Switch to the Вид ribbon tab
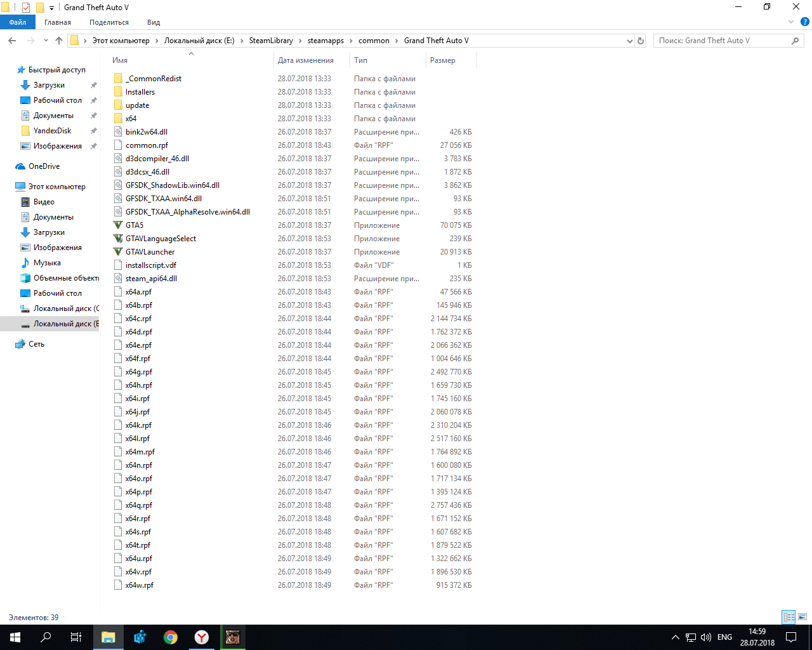 point(154,22)
